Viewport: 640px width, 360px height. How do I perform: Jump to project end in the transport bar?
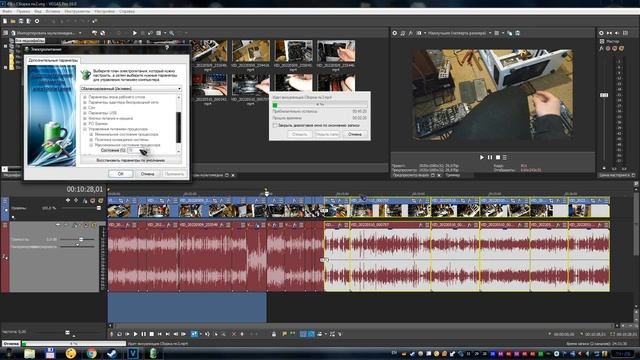167,334
